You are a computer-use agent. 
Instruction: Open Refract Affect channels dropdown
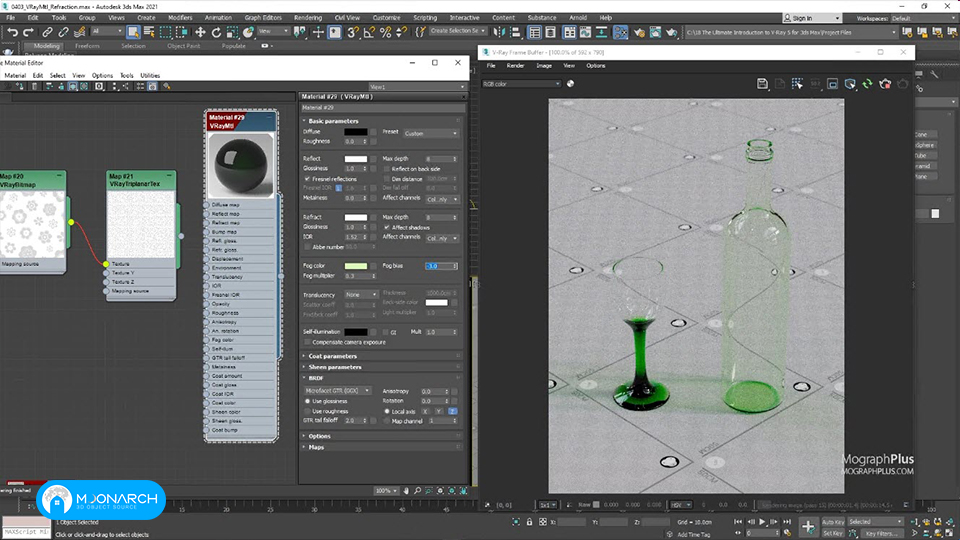(x=442, y=238)
